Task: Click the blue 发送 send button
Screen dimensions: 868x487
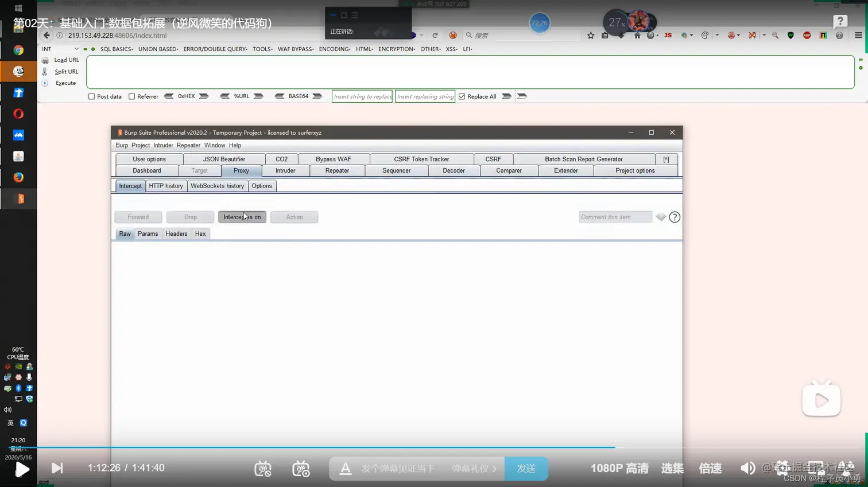Action: tap(526, 469)
